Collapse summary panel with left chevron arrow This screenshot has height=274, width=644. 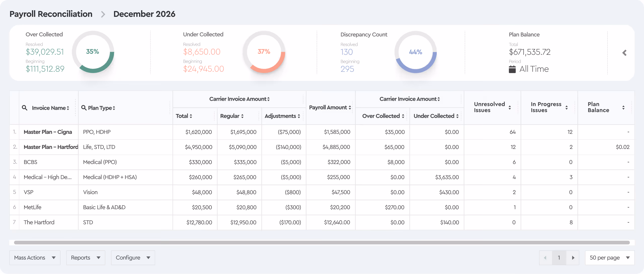coord(624,53)
